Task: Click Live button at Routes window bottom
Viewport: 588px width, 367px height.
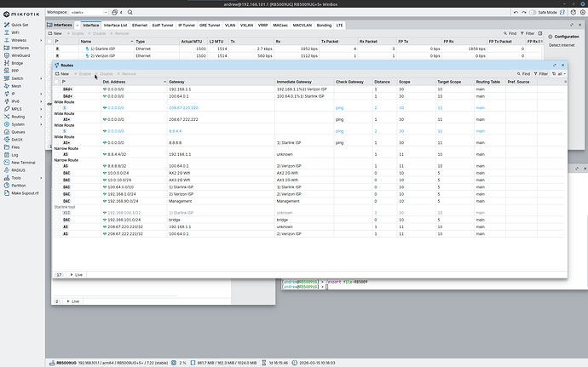Action: (76, 275)
